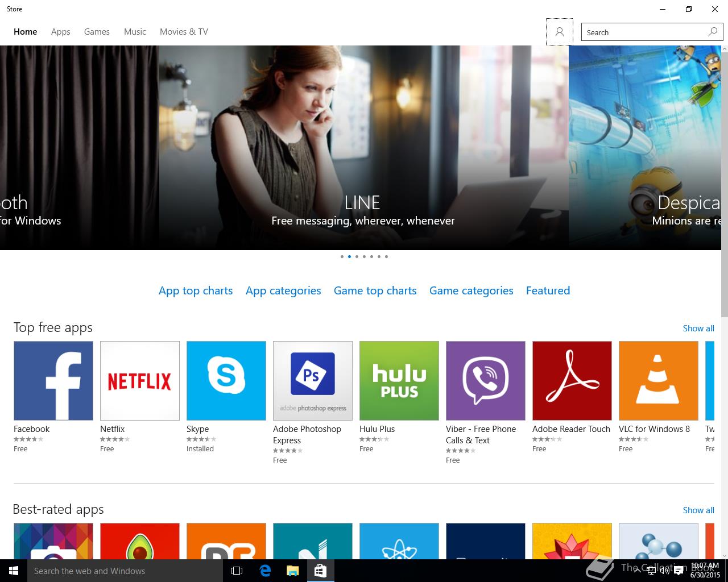Click the volume icon in system tray

664,571
